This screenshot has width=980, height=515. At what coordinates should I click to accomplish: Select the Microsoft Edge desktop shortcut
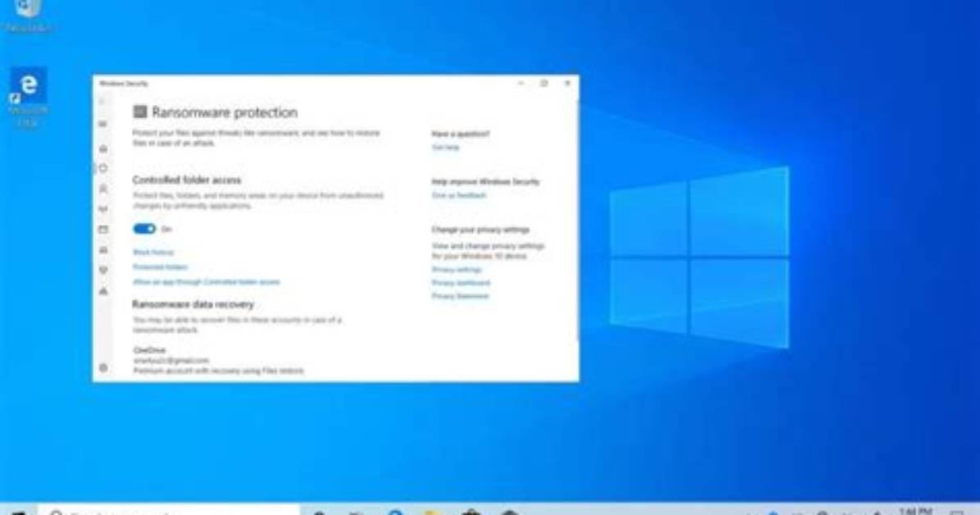tap(28, 97)
